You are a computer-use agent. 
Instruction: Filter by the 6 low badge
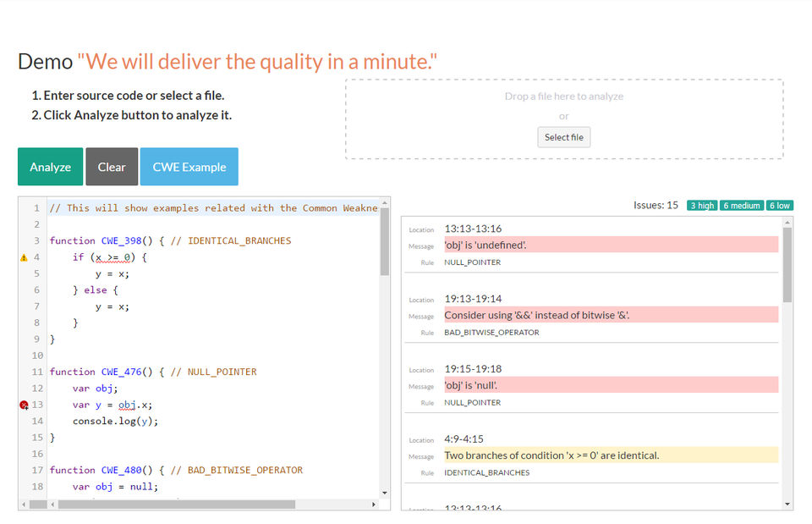click(779, 206)
